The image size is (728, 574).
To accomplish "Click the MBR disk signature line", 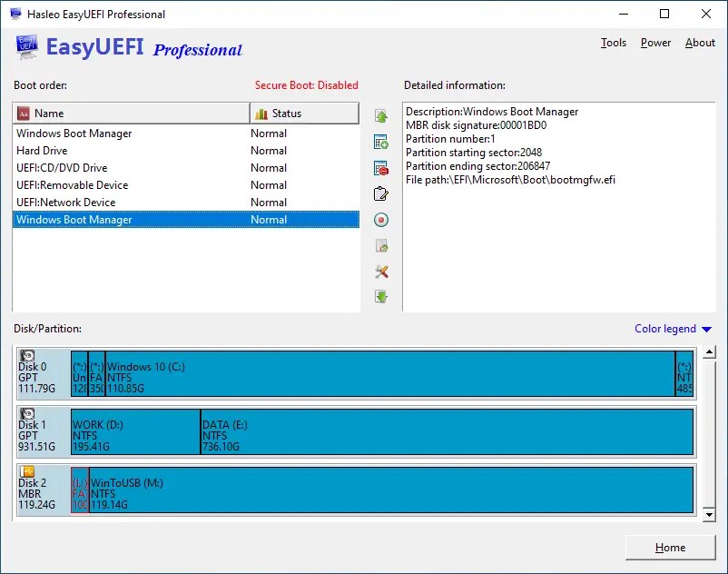I will (x=476, y=125).
